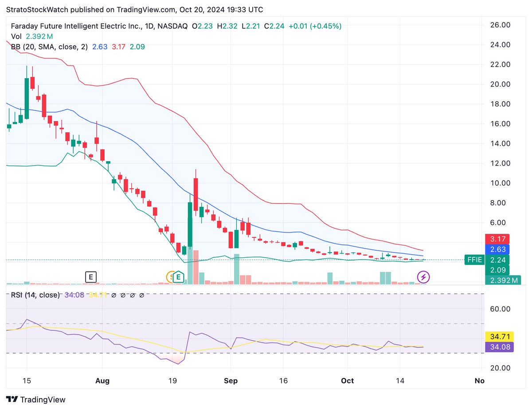532x410 pixels.
Task: Click the orange split marker near Aug 19
Action: (x=169, y=277)
